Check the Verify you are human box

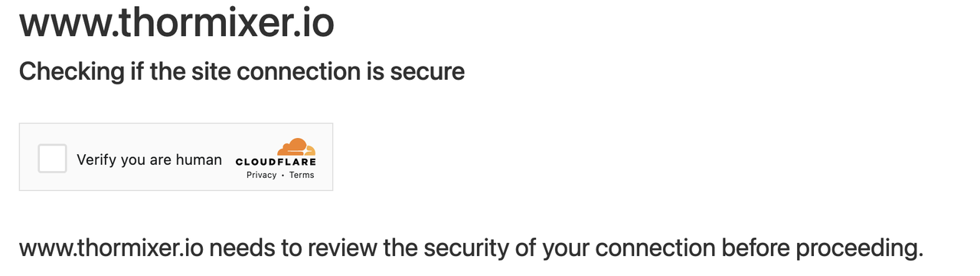coord(53,158)
